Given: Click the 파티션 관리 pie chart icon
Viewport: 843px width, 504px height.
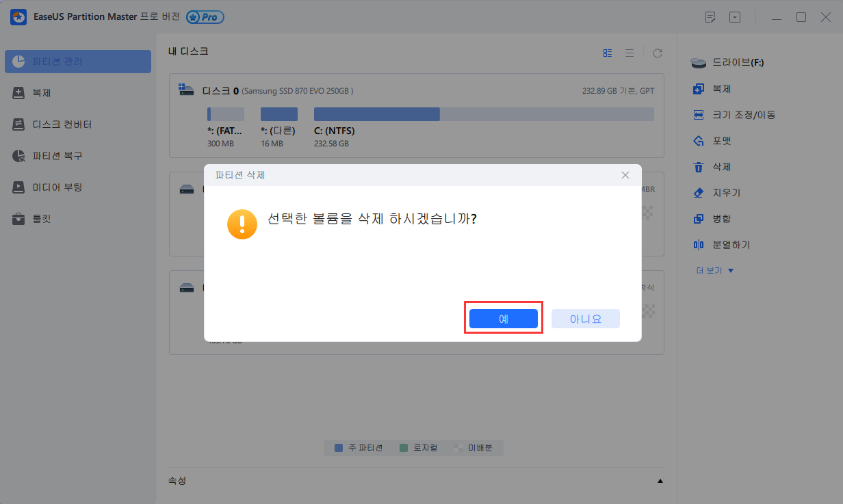Looking at the screenshot, I should (x=19, y=62).
